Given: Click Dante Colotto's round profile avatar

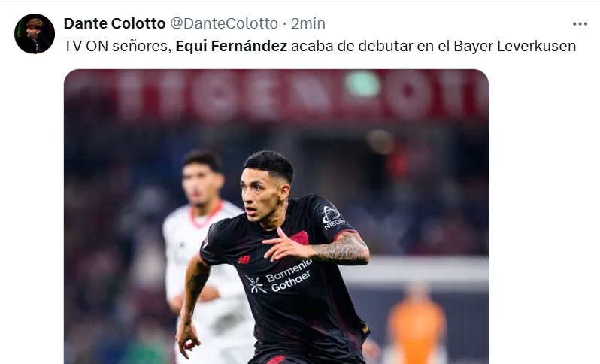Looking at the screenshot, I should tap(35, 34).
